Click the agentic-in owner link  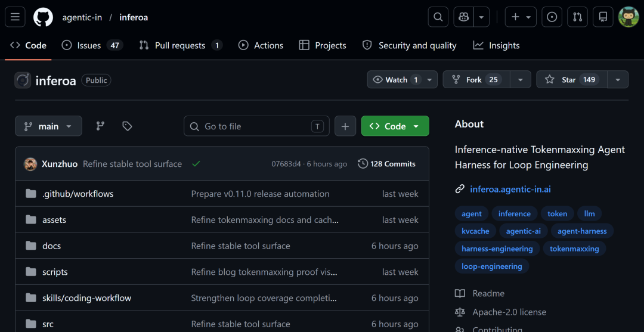point(82,17)
